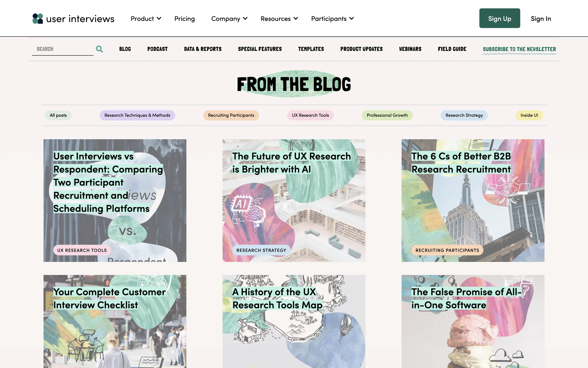Open The False Promise of All-in-One Software post
588x368 pixels.
click(x=473, y=321)
